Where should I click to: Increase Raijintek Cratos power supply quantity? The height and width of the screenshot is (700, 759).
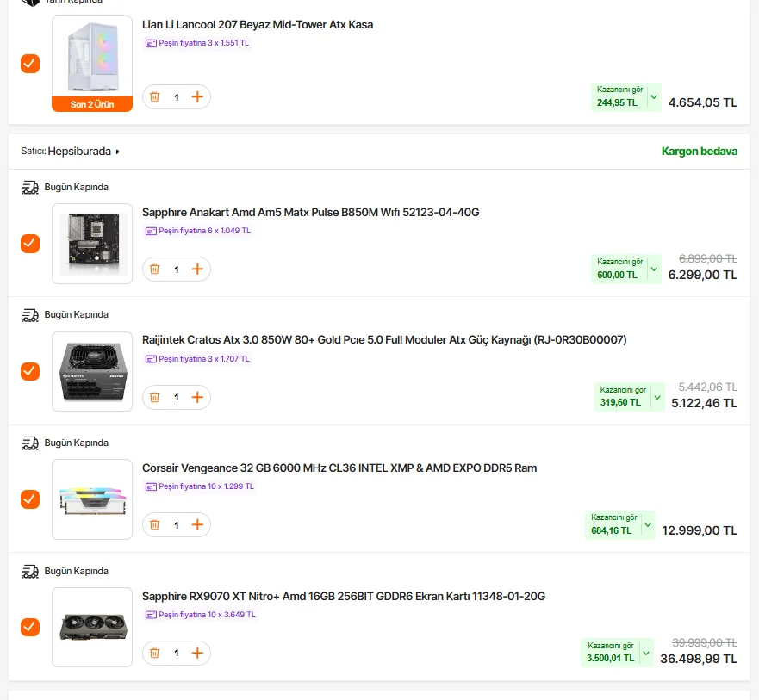click(x=197, y=397)
